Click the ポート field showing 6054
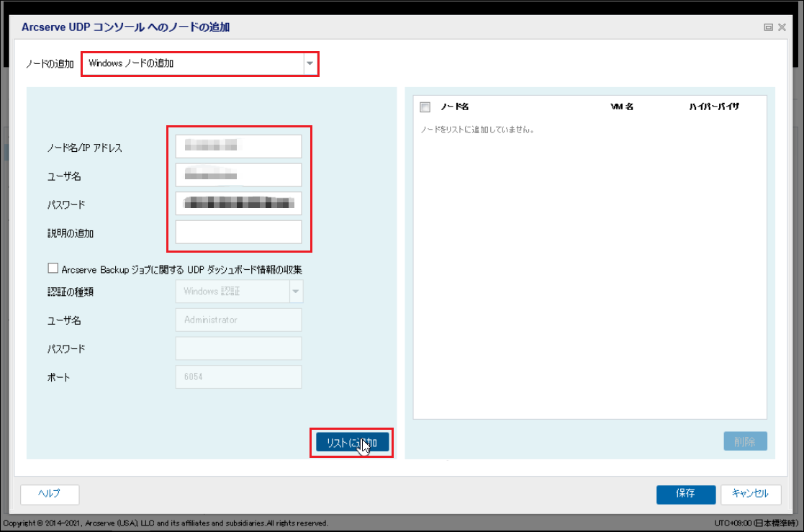804x532 pixels. [238, 377]
